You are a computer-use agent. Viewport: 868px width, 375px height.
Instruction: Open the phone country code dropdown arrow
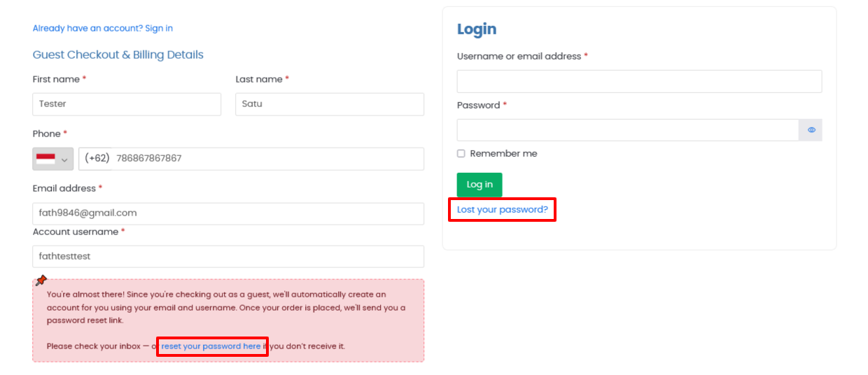pyautogui.click(x=64, y=160)
